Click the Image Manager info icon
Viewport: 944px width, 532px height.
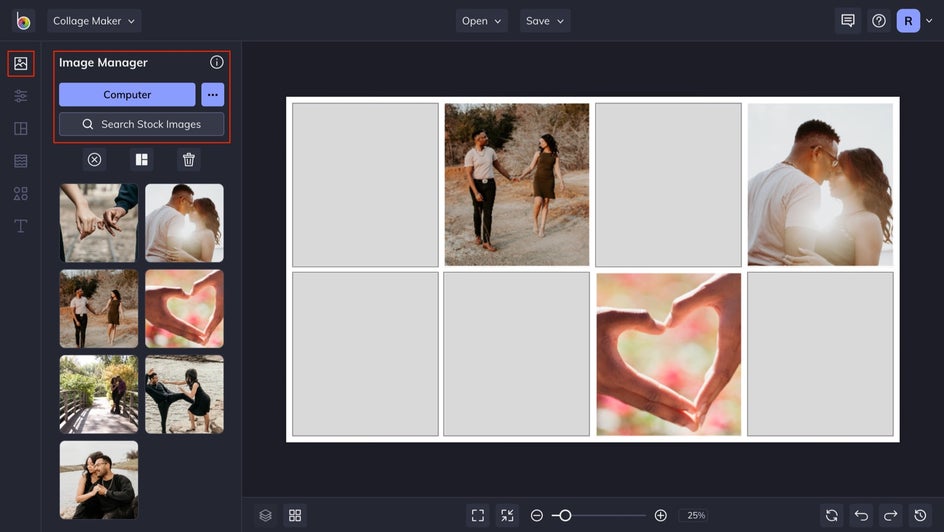click(x=217, y=62)
